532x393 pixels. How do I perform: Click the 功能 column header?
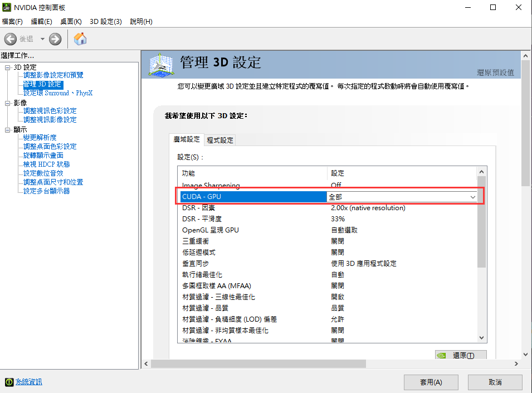tap(252, 173)
